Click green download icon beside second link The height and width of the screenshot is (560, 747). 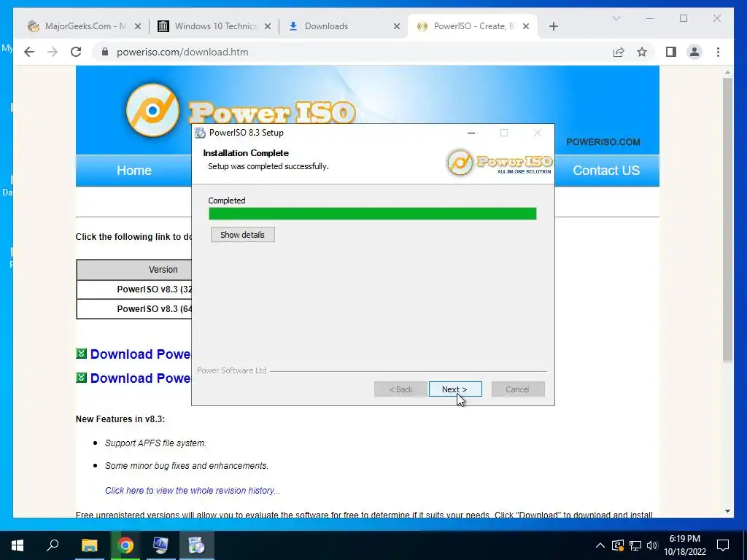tap(82, 377)
